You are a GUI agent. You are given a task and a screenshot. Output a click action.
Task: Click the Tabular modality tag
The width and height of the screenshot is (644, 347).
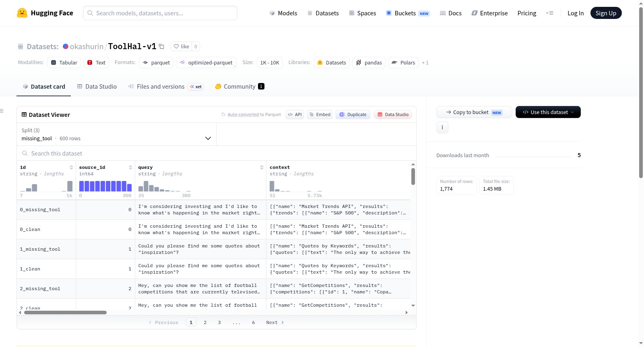pos(64,62)
